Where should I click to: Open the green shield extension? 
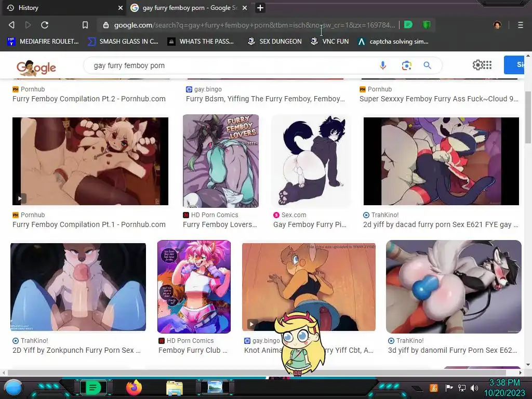click(427, 25)
